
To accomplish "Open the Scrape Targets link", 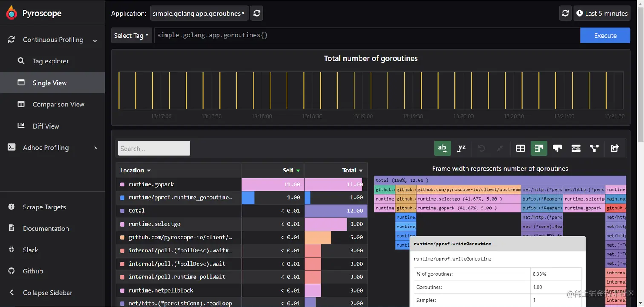I will (44, 207).
